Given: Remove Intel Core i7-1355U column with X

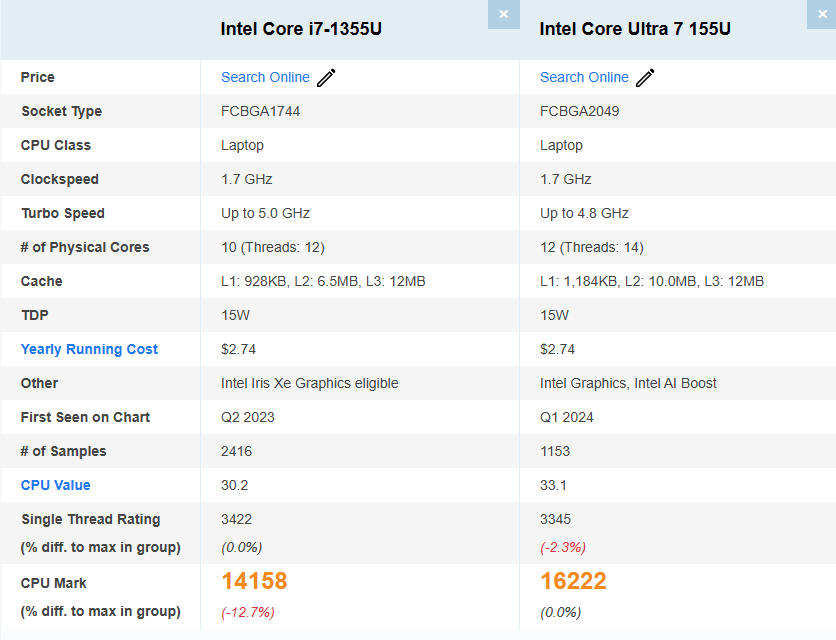Looking at the screenshot, I should click(503, 14).
